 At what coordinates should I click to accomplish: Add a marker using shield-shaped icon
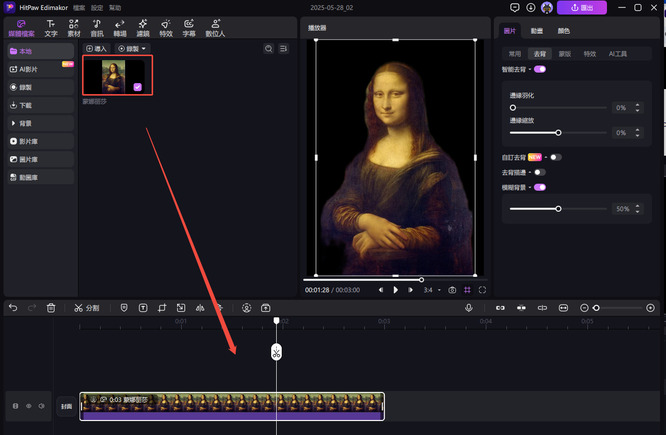click(124, 308)
